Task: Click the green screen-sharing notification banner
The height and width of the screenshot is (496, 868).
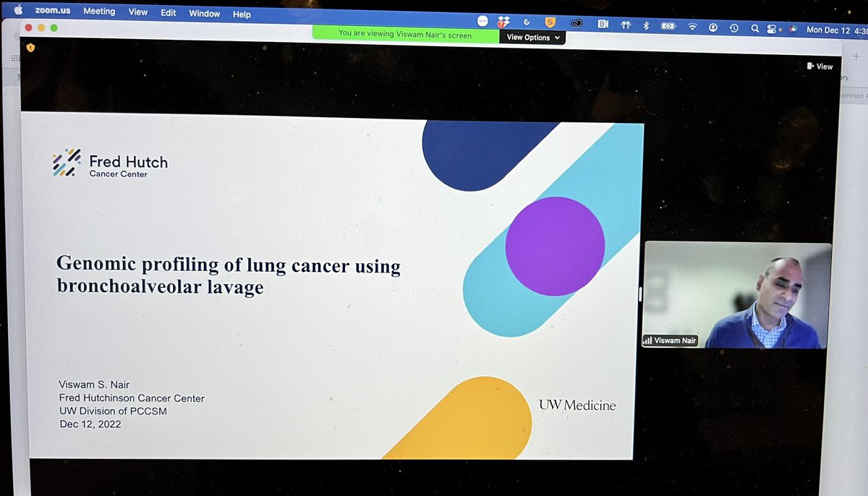Action: point(405,34)
